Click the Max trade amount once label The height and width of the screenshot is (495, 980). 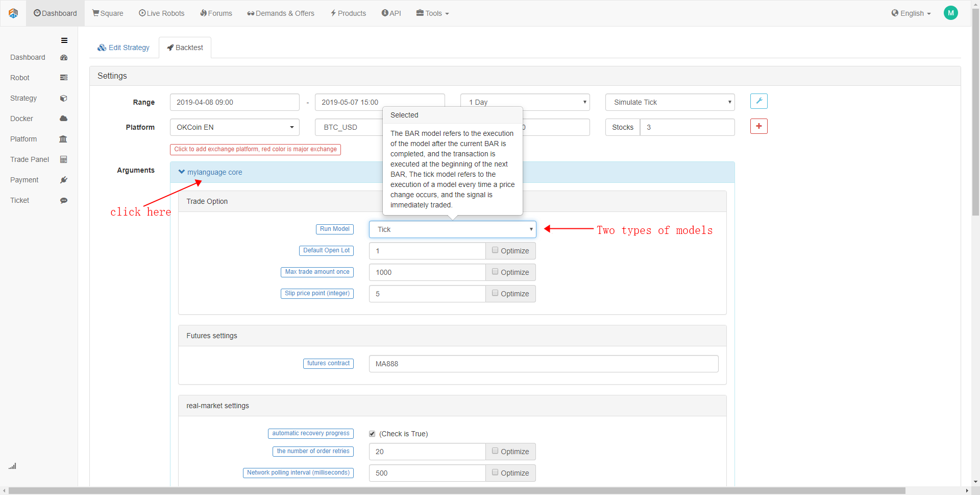(317, 272)
